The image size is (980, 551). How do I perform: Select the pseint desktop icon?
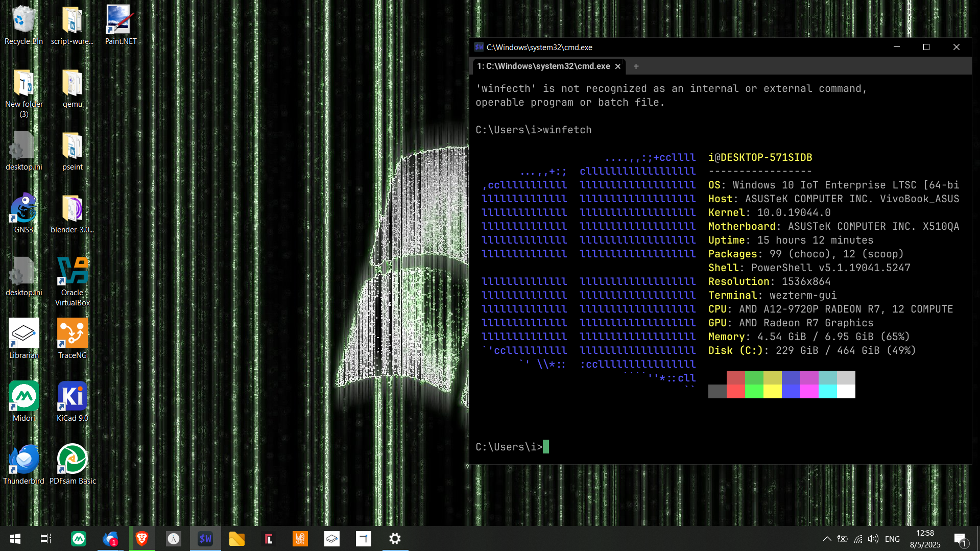[72, 151]
